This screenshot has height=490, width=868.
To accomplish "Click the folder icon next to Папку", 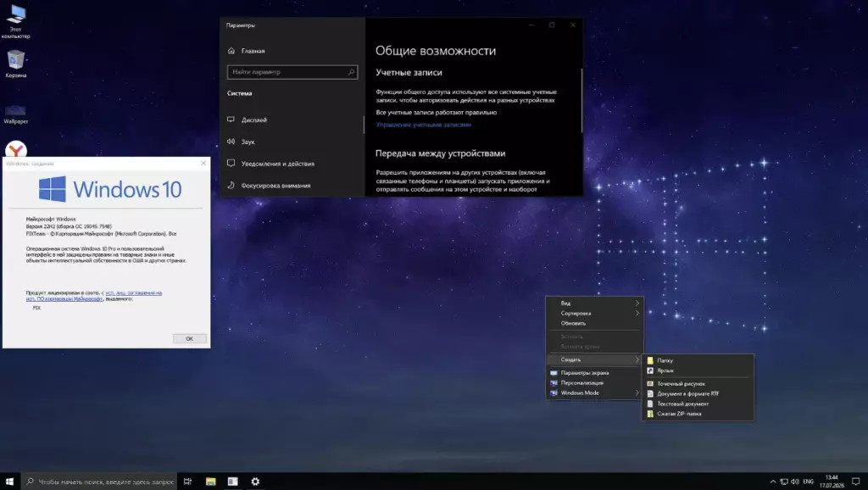I will [x=650, y=360].
